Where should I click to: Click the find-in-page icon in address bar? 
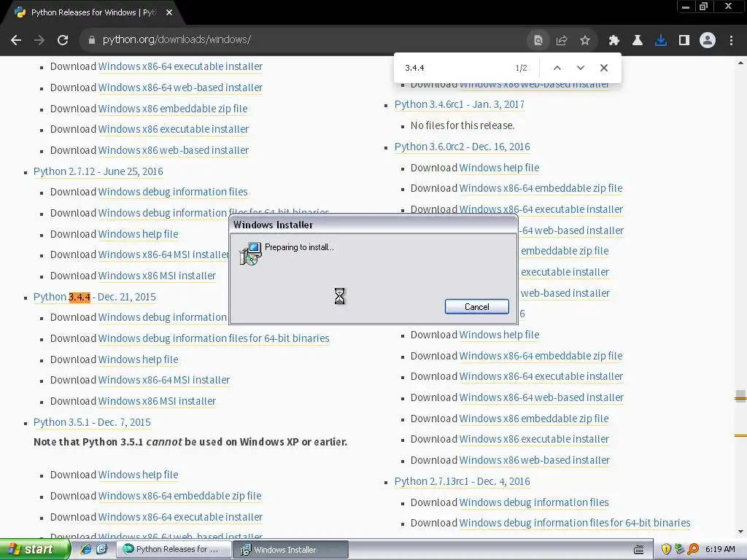point(538,41)
